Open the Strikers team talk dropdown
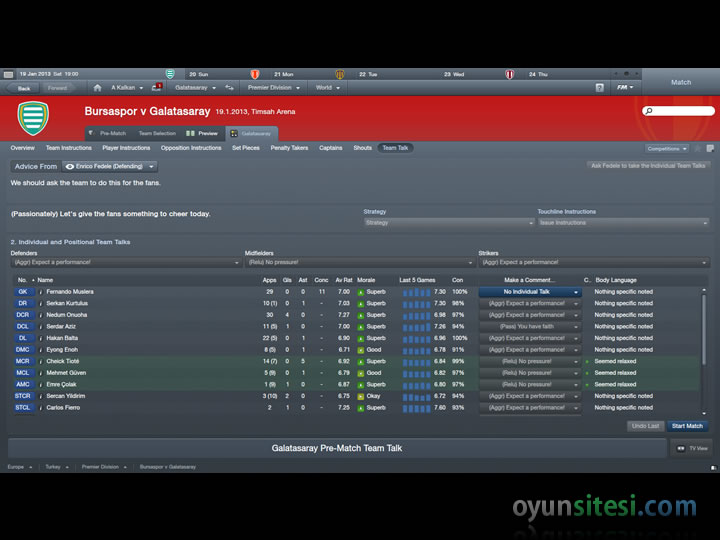This screenshot has height=540, width=720. pos(594,263)
